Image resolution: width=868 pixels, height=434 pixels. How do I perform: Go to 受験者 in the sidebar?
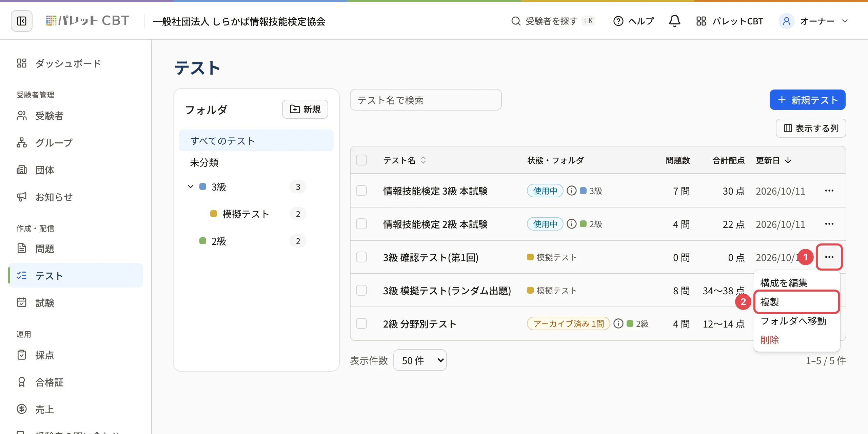[76, 116]
